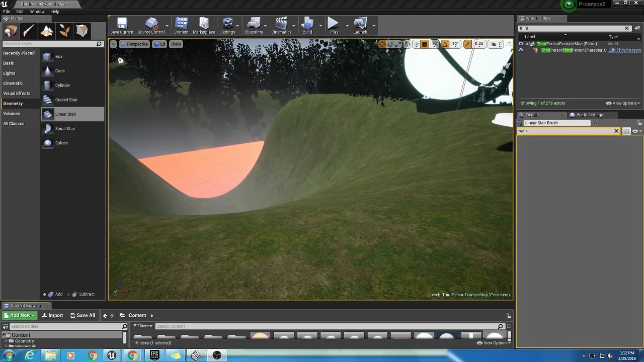Select the Landscape mode icon
Viewport: 644px width, 362px height.
pos(47,31)
